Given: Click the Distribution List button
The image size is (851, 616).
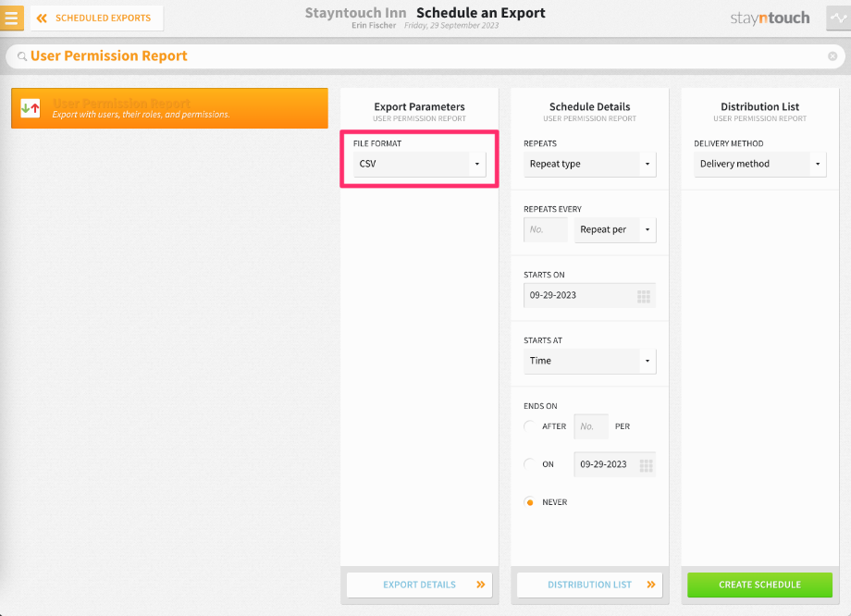Looking at the screenshot, I should tap(589, 585).
